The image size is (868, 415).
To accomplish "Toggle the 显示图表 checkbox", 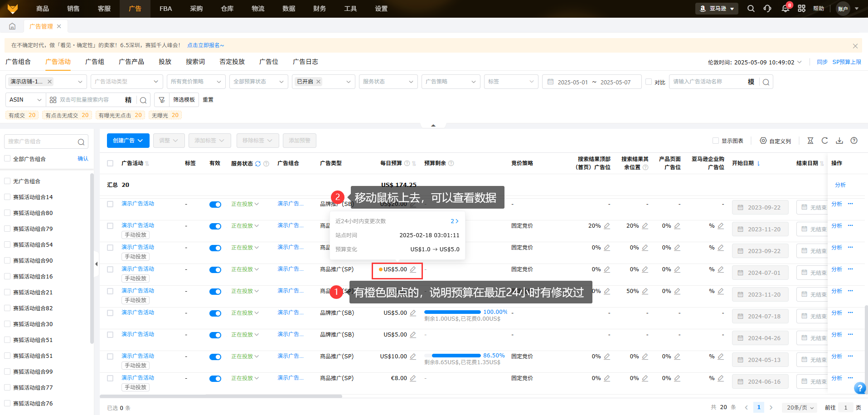I will [716, 141].
